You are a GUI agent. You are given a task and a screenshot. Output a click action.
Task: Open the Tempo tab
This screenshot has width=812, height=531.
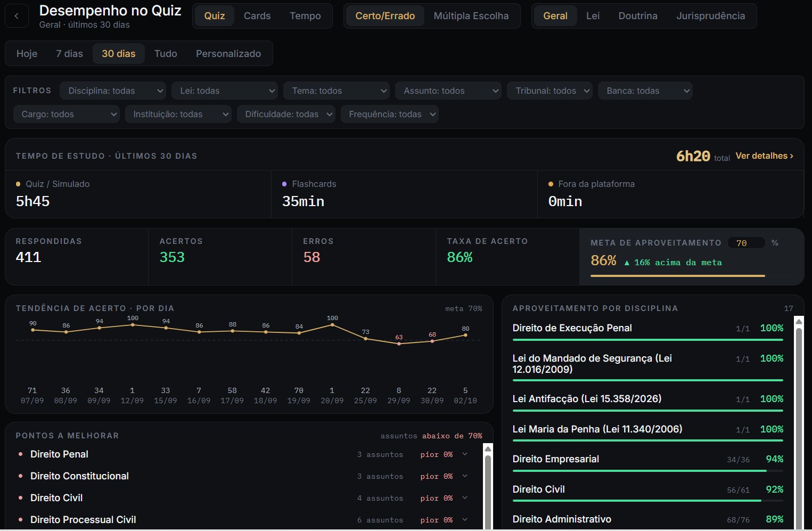click(x=305, y=16)
